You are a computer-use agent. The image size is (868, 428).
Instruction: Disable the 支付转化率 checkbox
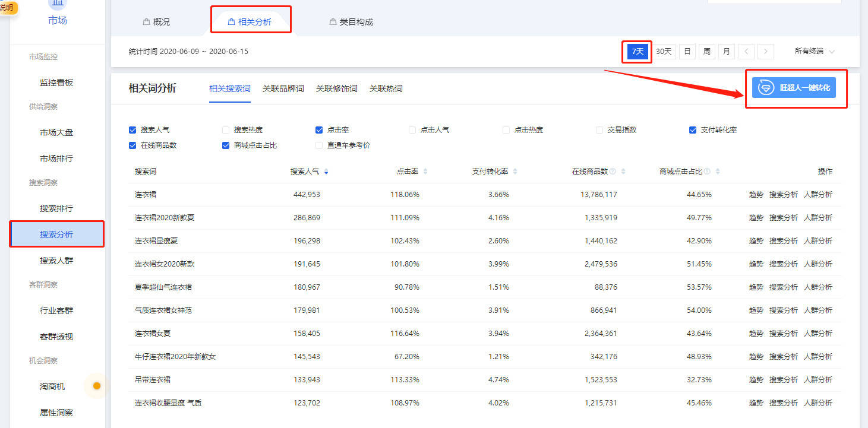[693, 130]
